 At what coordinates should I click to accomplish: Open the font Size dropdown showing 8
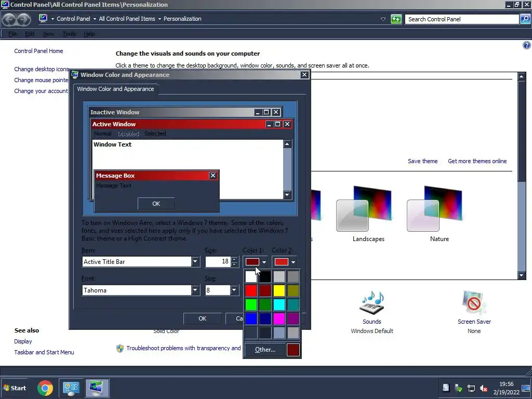click(234, 290)
